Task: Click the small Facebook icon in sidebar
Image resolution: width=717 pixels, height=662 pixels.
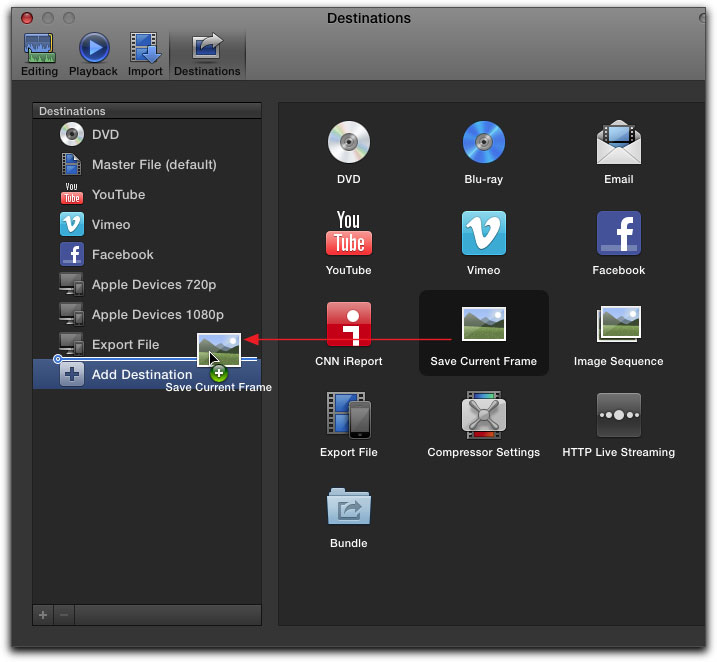Action: tap(72, 255)
